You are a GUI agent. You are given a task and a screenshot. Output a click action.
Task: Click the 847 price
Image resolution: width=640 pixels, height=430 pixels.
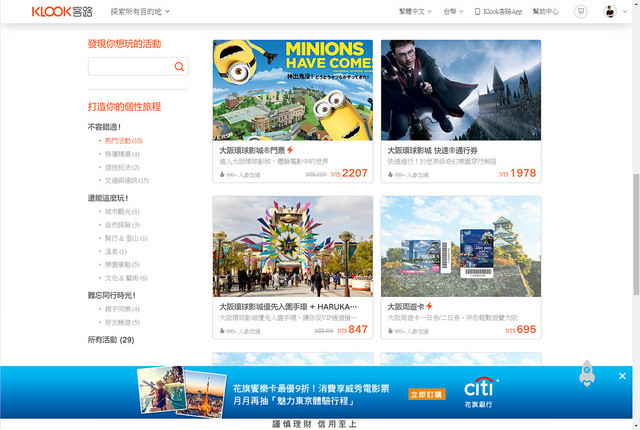[358, 329]
